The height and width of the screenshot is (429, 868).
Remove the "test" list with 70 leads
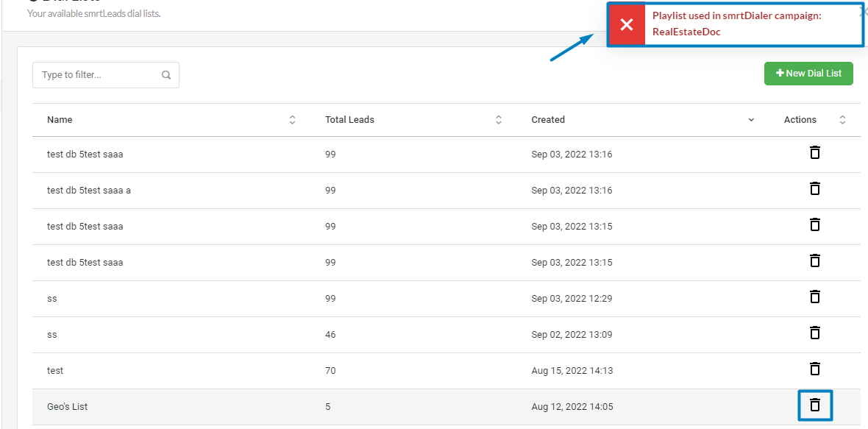point(814,369)
